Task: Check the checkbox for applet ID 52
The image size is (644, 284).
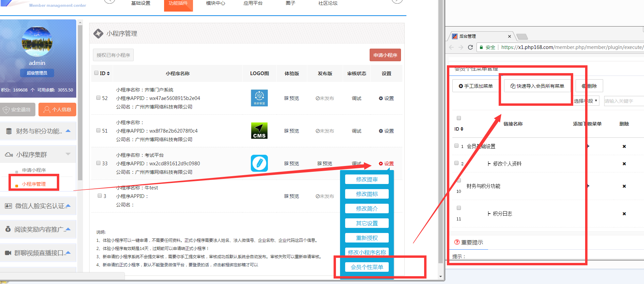Action: (x=98, y=98)
